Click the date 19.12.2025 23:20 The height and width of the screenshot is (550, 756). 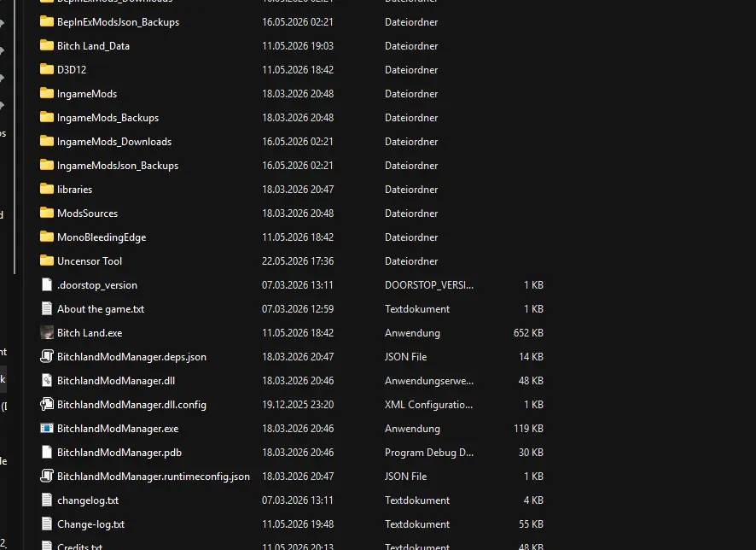click(x=298, y=404)
